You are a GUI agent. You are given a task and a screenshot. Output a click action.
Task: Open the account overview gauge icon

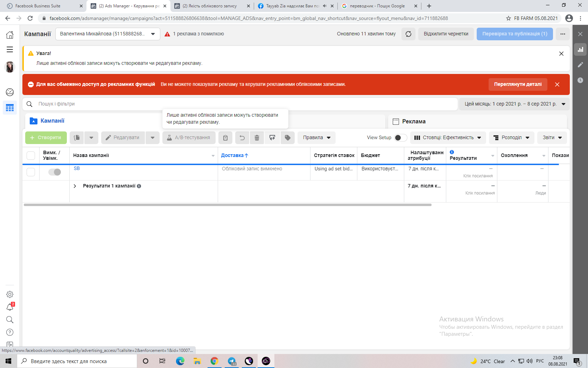pos(10,92)
